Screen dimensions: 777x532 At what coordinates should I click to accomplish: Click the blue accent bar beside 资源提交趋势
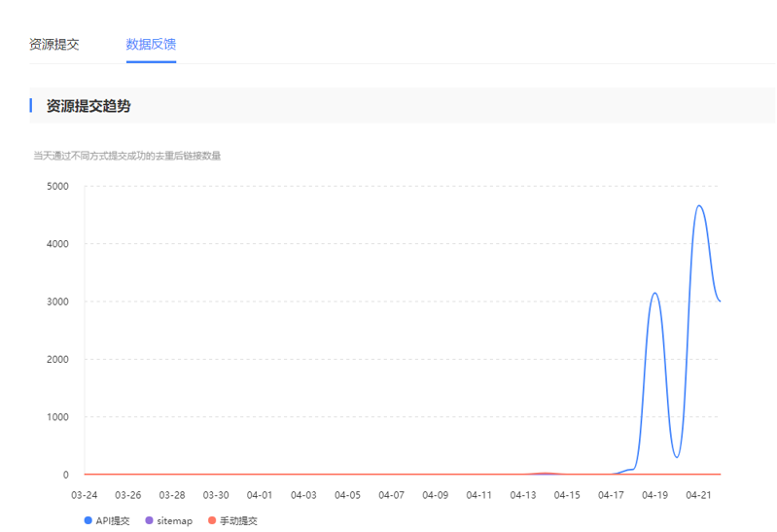31,106
